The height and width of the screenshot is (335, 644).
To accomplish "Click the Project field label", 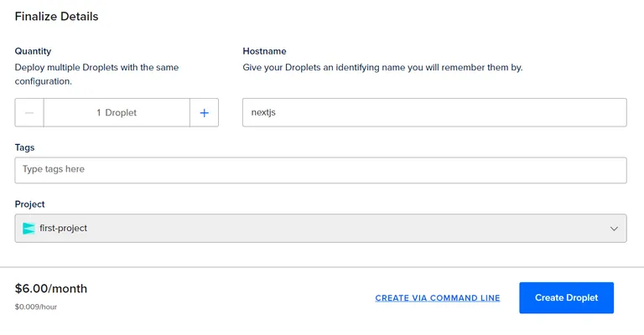I will pos(29,204).
